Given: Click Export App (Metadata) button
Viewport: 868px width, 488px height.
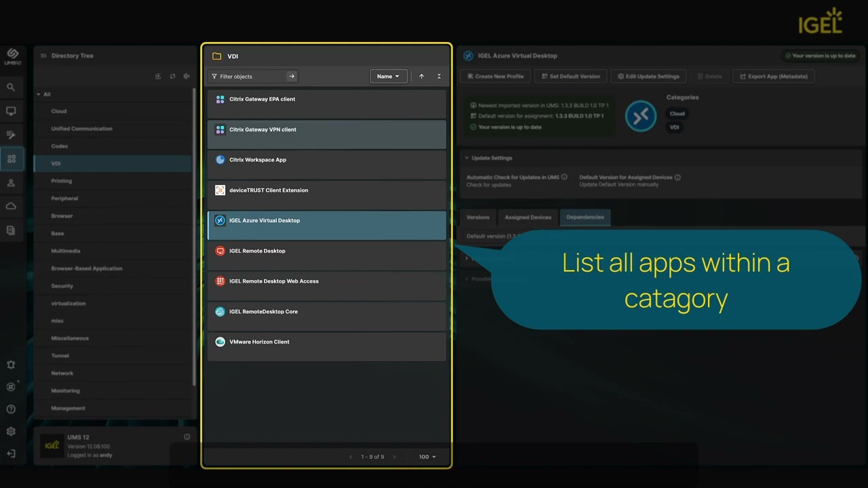Looking at the screenshot, I should click(x=773, y=77).
